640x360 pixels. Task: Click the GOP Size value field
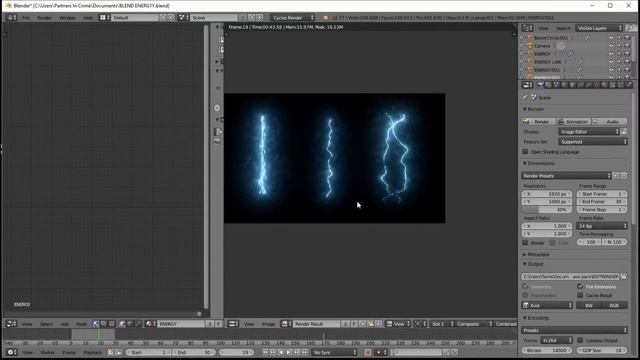coord(602,350)
